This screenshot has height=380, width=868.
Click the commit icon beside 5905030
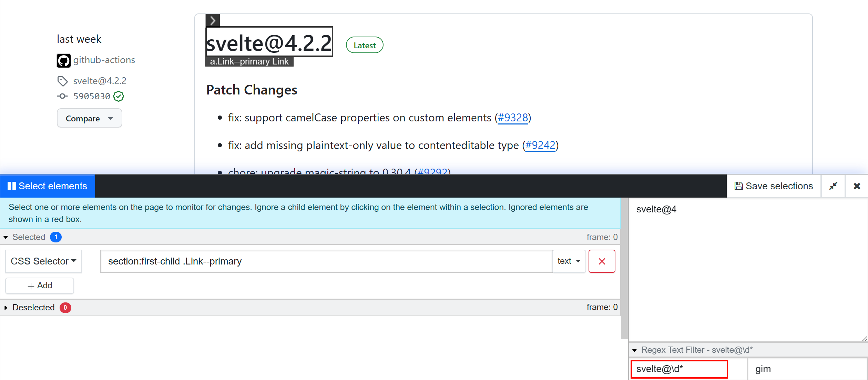coord(62,96)
